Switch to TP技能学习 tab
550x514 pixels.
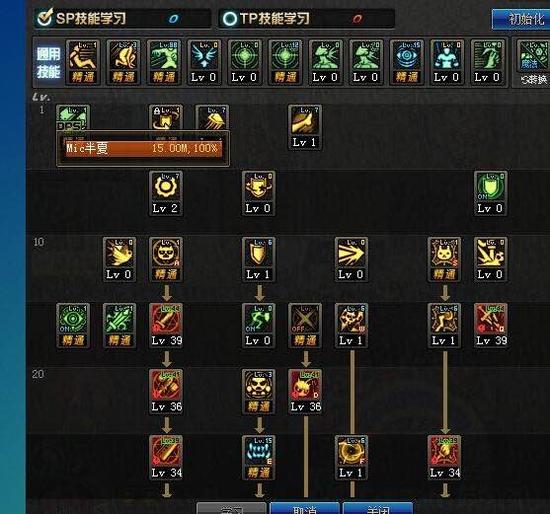[x=267, y=19]
